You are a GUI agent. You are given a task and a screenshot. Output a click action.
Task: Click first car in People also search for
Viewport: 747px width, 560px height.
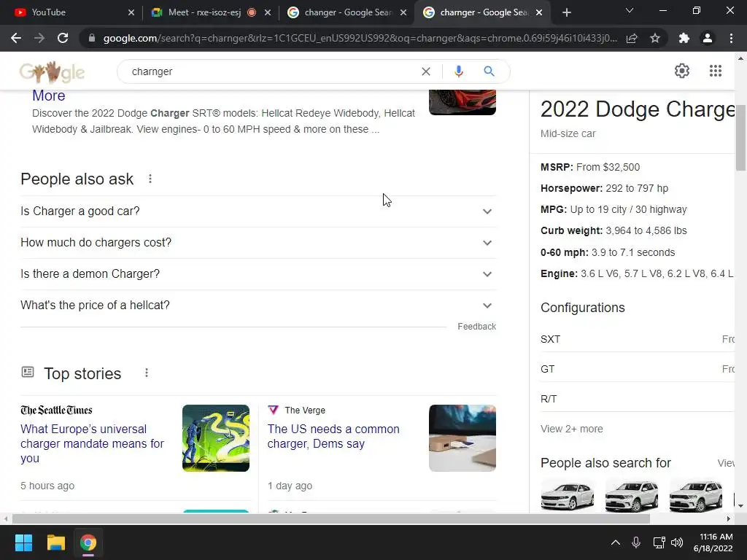568,496
